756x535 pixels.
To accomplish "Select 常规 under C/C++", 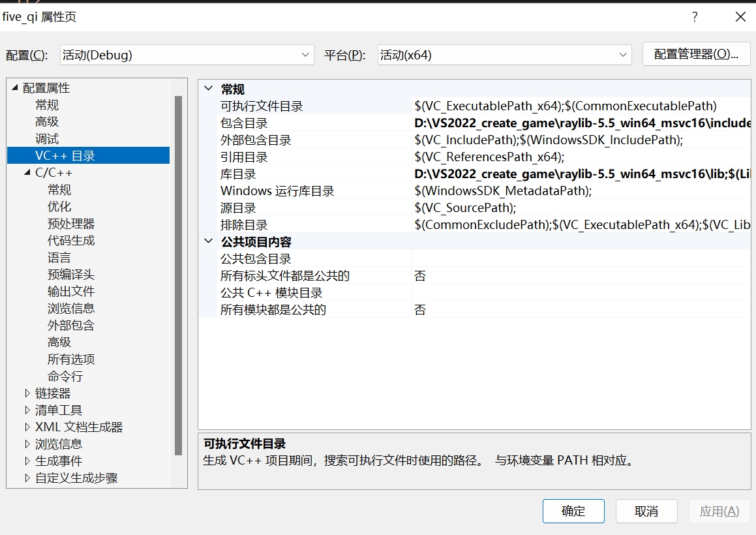I will pos(59,190).
